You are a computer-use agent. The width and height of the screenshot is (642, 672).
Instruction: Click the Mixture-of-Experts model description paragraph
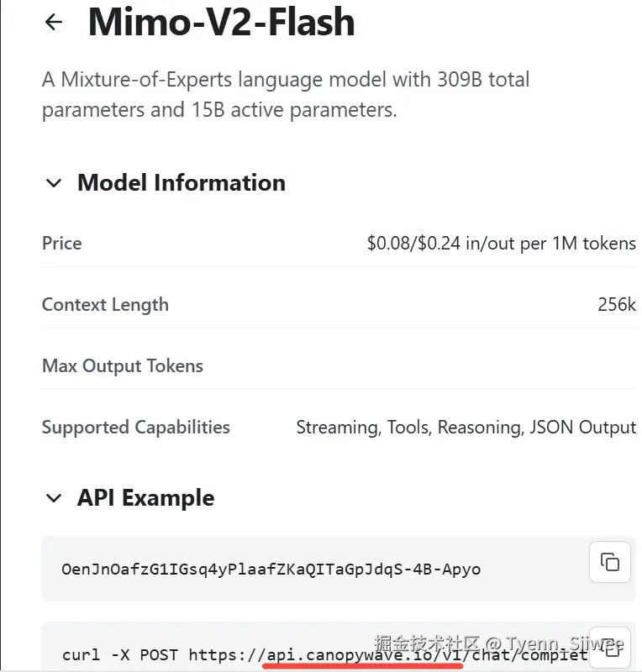pyautogui.click(x=286, y=95)
